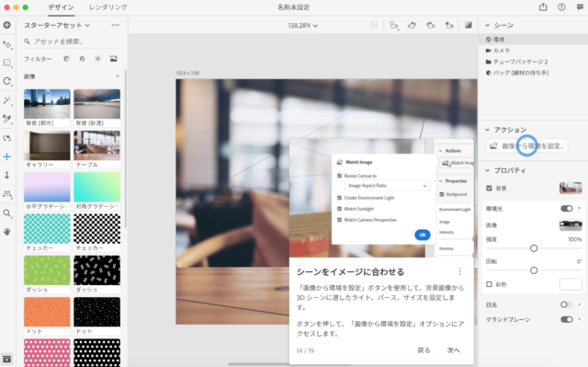Select the rotate tool in left toolbar
Viewport: 588px width, 367px height.
coord(7,82)
